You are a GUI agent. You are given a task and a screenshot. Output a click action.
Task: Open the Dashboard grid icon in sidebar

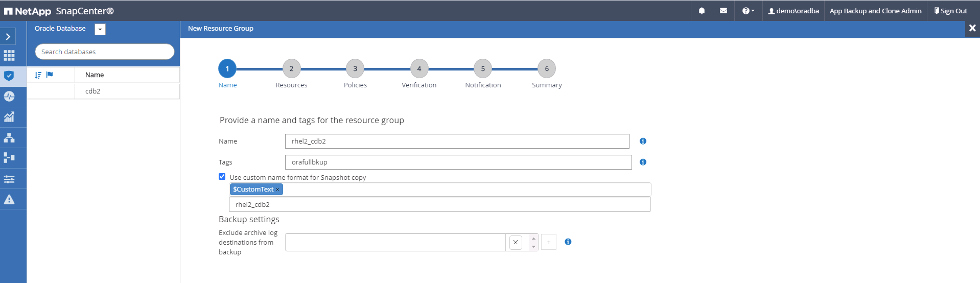(x=9, y=56)
